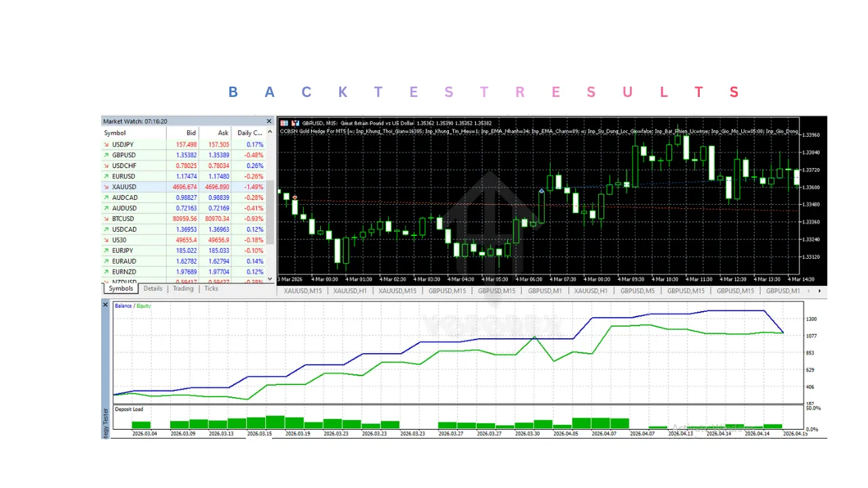Click the 2026.03.19 date label

pos(297,432)
